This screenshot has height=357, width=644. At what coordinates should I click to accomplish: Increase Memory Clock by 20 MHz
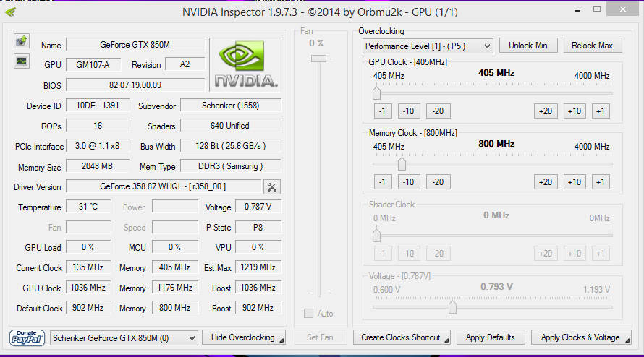point(546,182)
